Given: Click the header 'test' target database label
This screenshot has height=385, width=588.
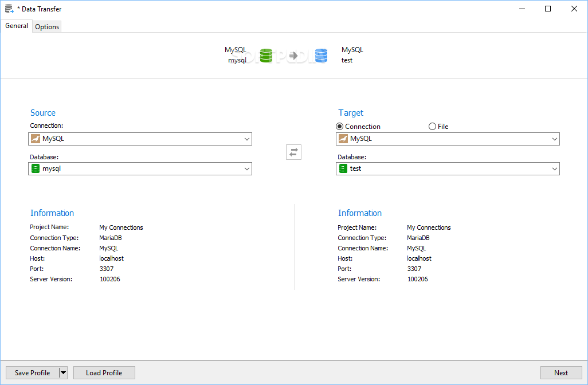Looking at the screenshot, I should point(347,60).
